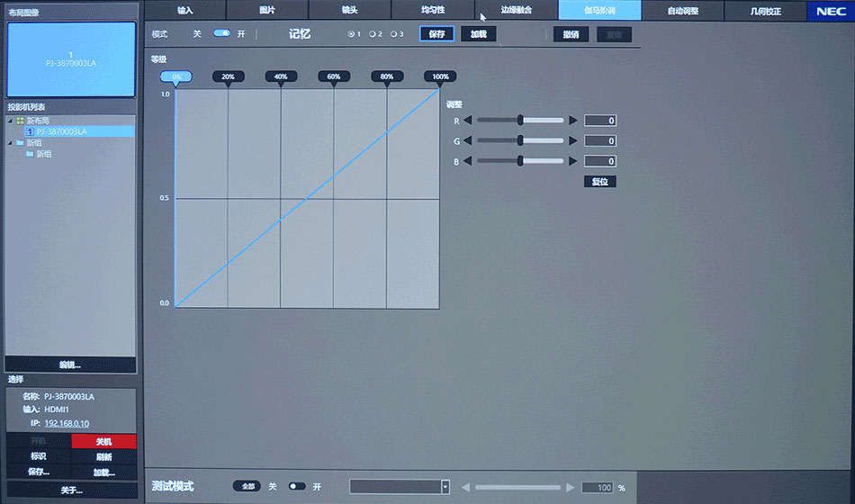
Task: Switch to the 边缘融合 tab
Action: click(x=516, y=11)
